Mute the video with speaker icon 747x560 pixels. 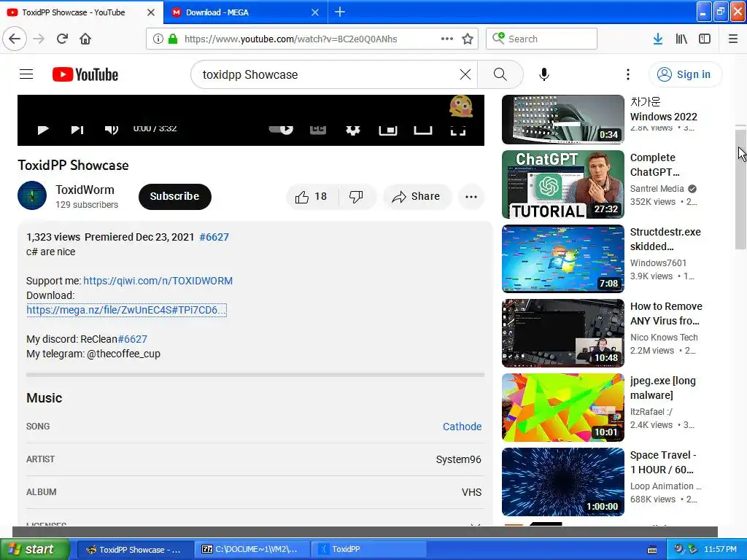pos(112,129)
